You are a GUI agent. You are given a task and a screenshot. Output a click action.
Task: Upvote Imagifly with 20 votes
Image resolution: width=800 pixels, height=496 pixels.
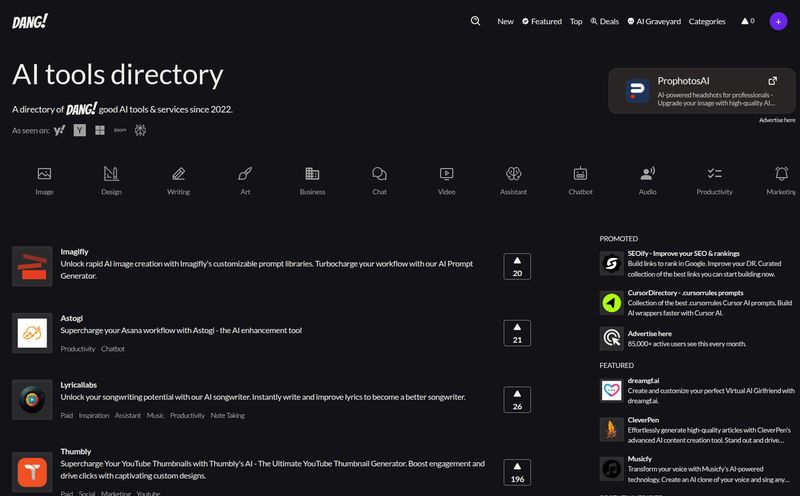point(517,266)
